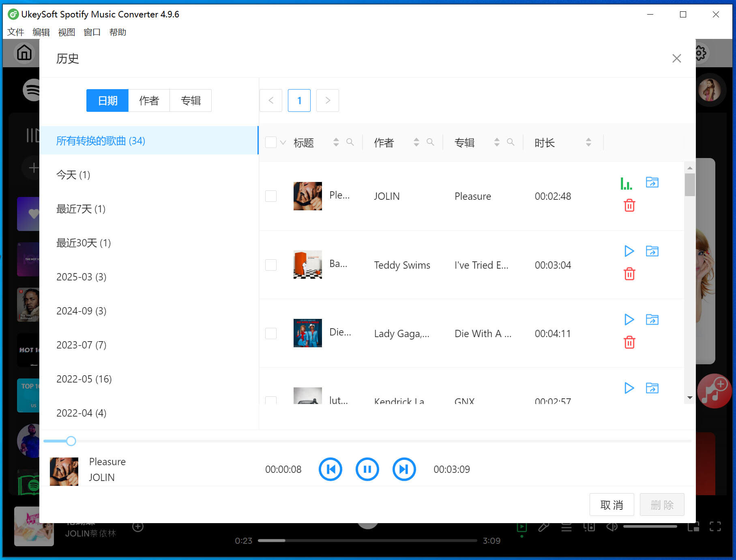Toggle the select-all checkbox in table header

click(x=271, y=142)
